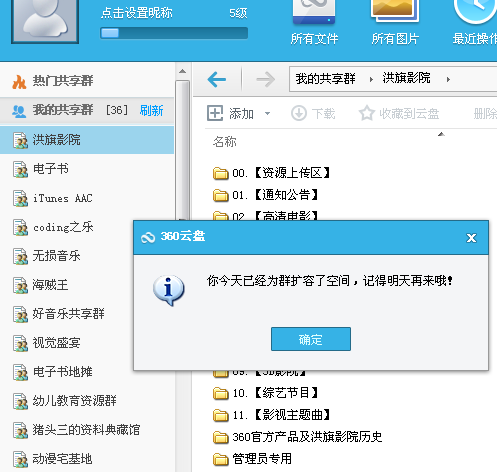Screen dimensions: 497x472
Task: Click the sidebar scrollbar thumb
Action: point(183,150)
